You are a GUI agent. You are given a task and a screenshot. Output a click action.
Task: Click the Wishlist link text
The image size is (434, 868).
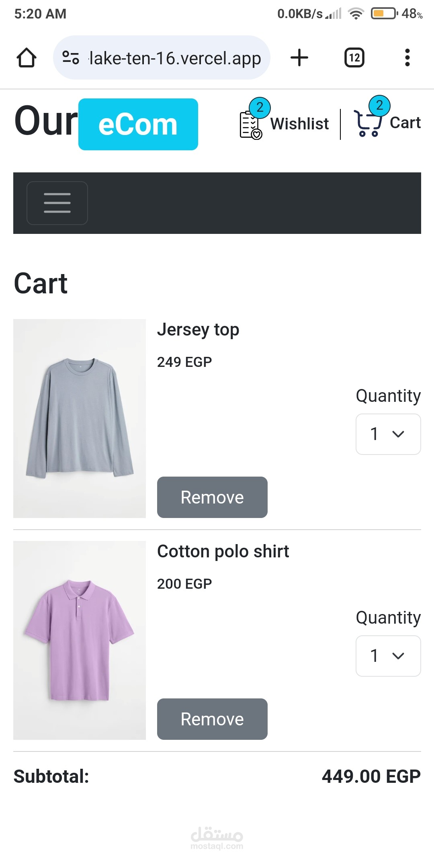[299, 124]
